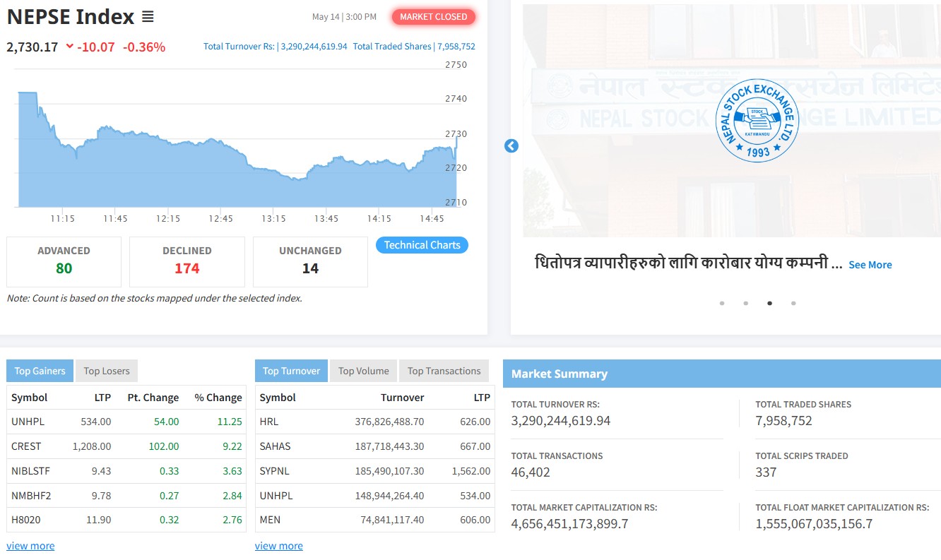Open view more under Top Gainers
Screen dimensions: 941x560
click(30, 546)
